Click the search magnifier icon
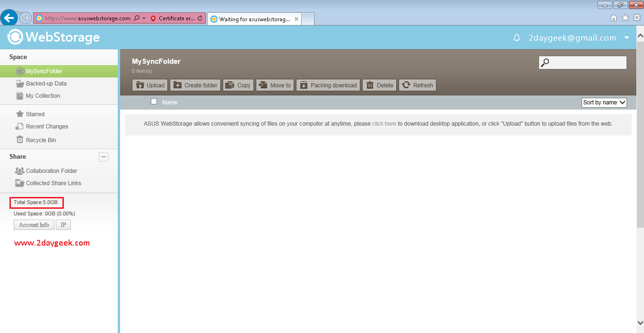This screenshot has height=333, width=644. [x=545, y=62]
